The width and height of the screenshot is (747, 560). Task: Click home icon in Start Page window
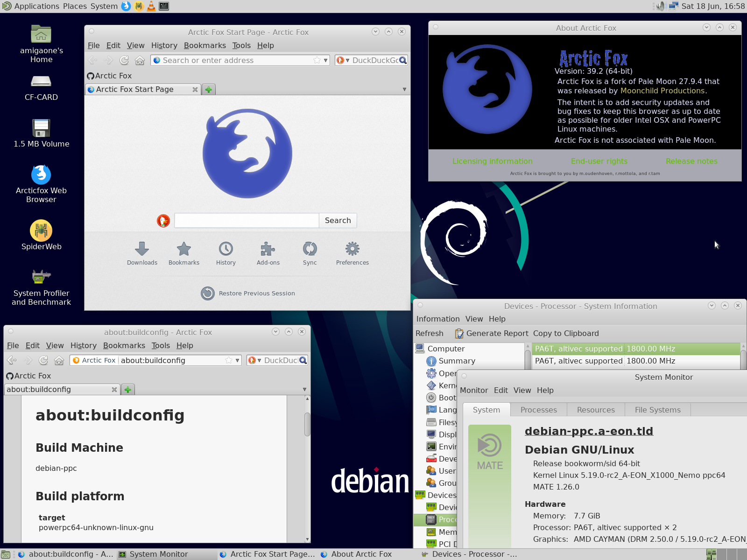click(140, 60)
